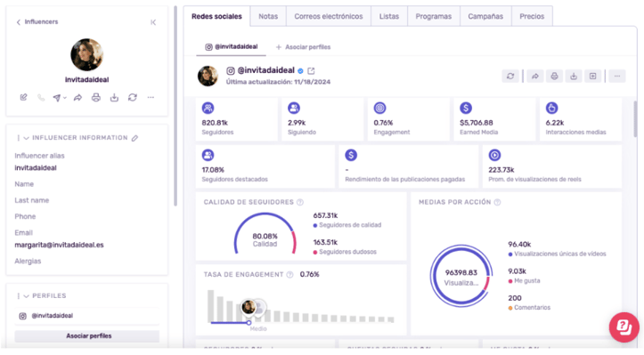The height and width of the screenshot is (355, 644).
Task: Switch to the Notas tab
Action: click(268, 16)
